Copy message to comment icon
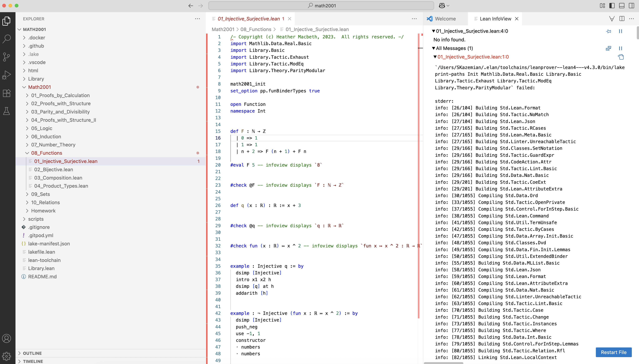This screenshot has width=639, height=364. (x=621, y=57)
